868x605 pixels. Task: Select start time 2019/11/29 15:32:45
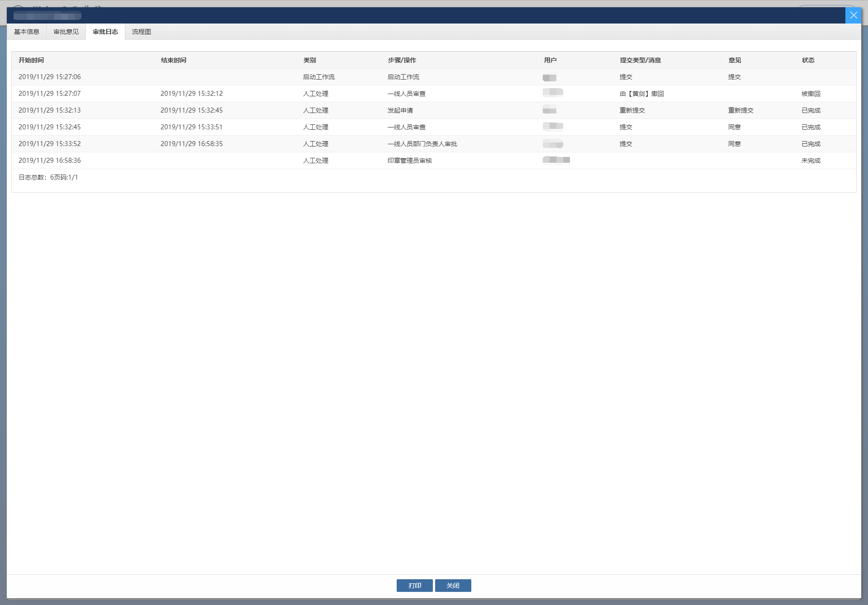coord(50,127)
